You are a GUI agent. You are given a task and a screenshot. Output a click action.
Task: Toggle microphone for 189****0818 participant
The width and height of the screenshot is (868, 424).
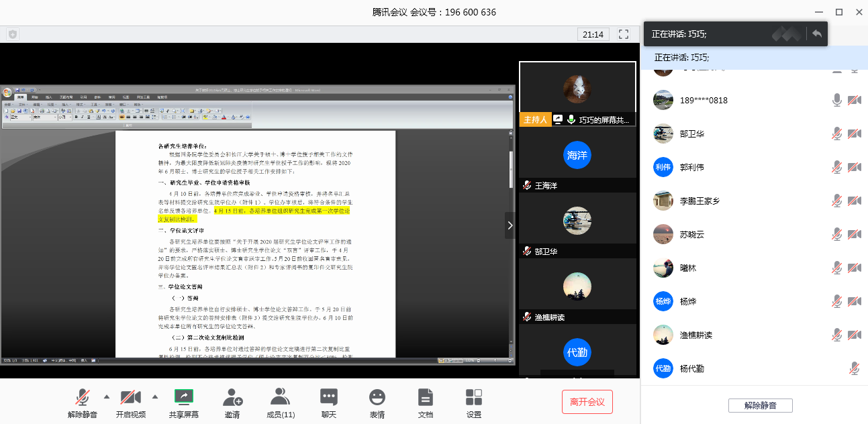pyautogui.click(x=836, y=100)
